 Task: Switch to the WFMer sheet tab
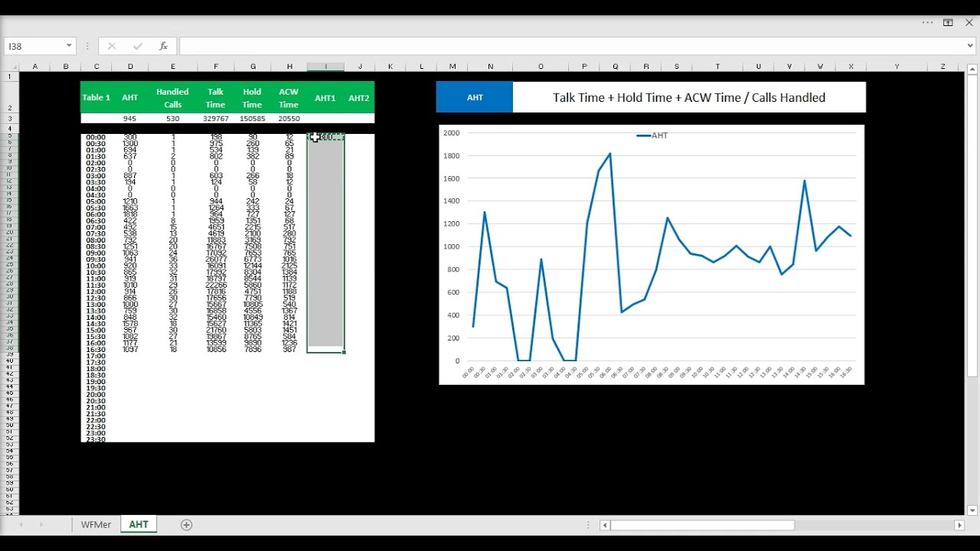96,525
